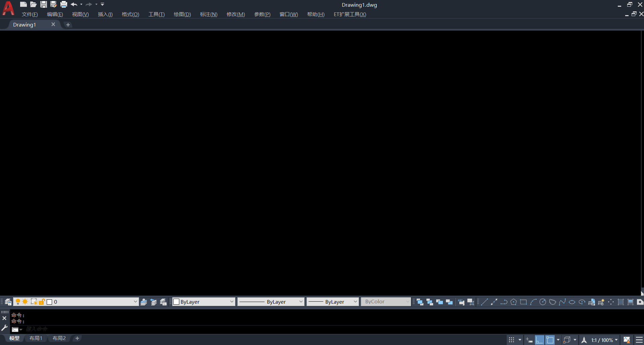Pick the Revision Cloud tool
The height and width of the screenshot is (345, 644).
pos(552,302)
